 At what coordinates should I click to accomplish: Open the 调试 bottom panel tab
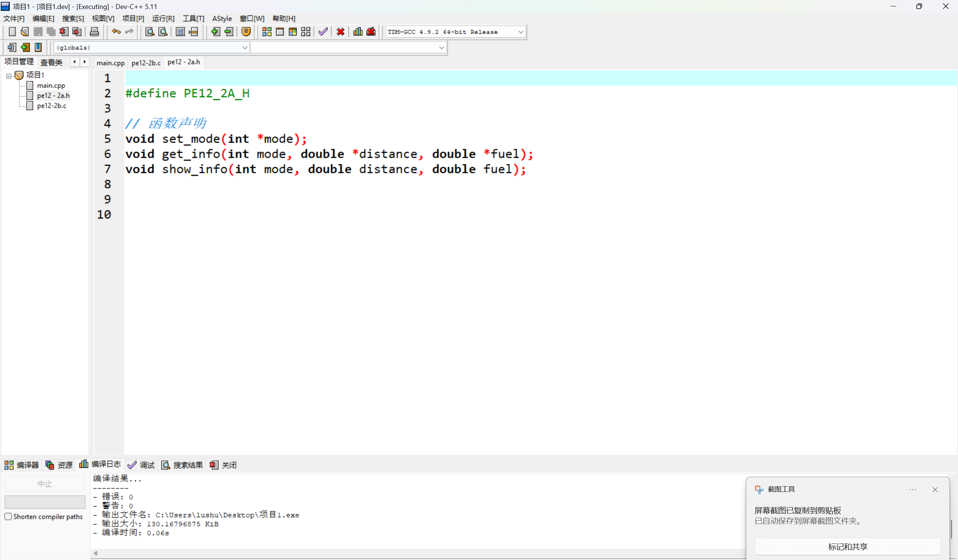pyautogui.click(x=141, y=465)
